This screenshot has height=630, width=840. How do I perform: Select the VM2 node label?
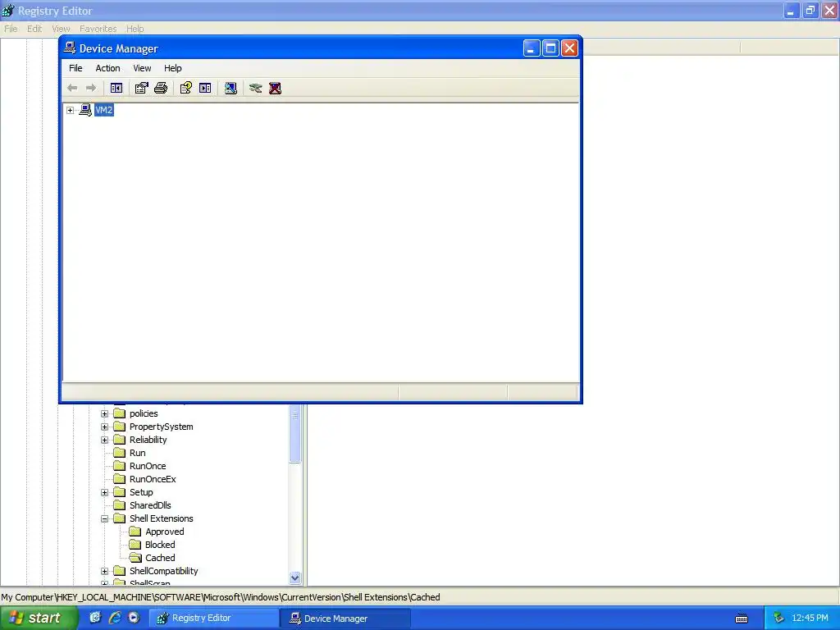coord(104,110)
